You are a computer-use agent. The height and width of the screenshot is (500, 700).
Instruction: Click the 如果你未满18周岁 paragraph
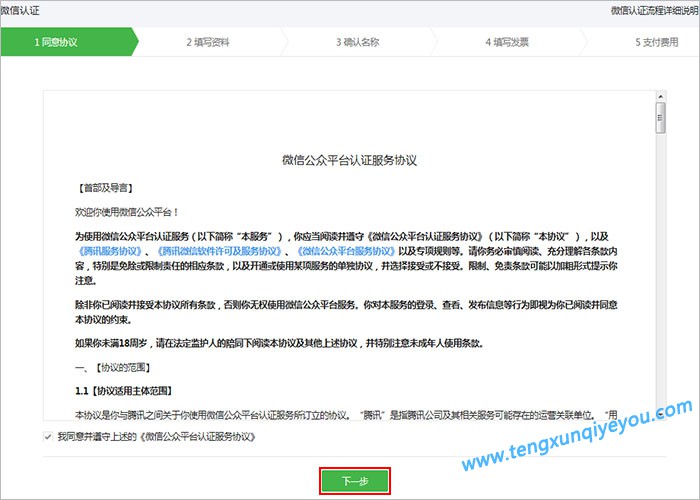coord(279,343)
